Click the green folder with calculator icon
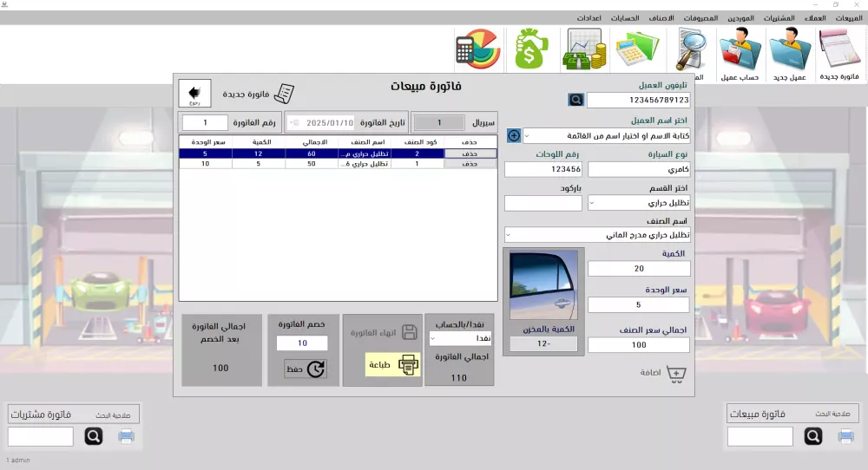Image resolution: width=868 pixels, height=470 pixels. pos(636,49)
